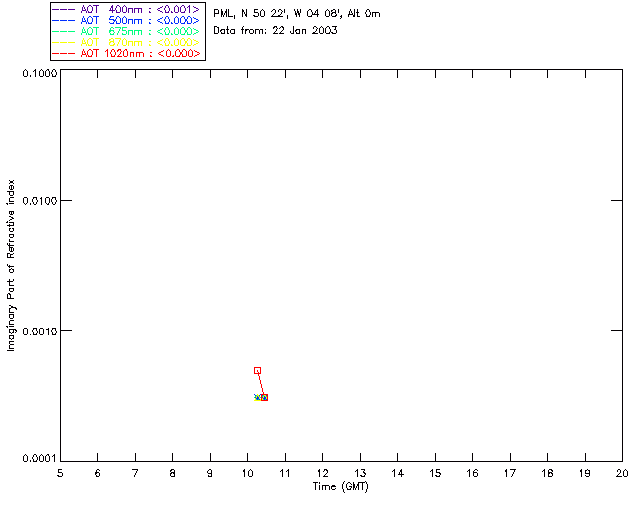Click the x-axis tick label 15
Image resolution: width=640 pixels, height=512 pixels.
click(x=435, y=473)
